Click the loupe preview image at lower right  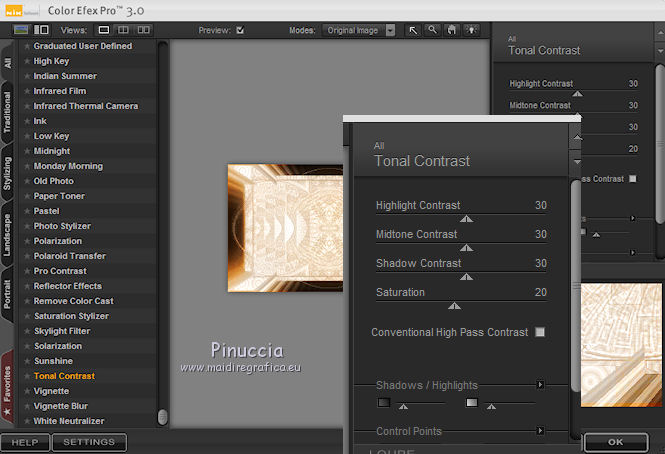(621, 345)
